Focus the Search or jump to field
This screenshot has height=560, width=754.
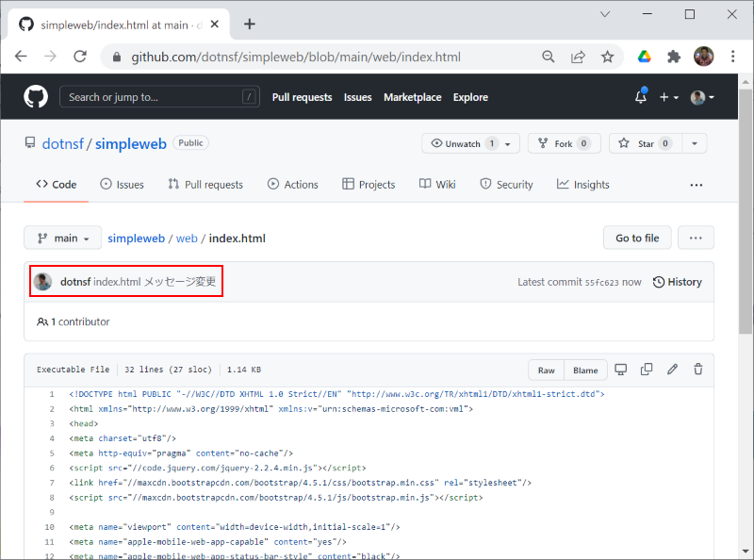(x=159, y=97)
